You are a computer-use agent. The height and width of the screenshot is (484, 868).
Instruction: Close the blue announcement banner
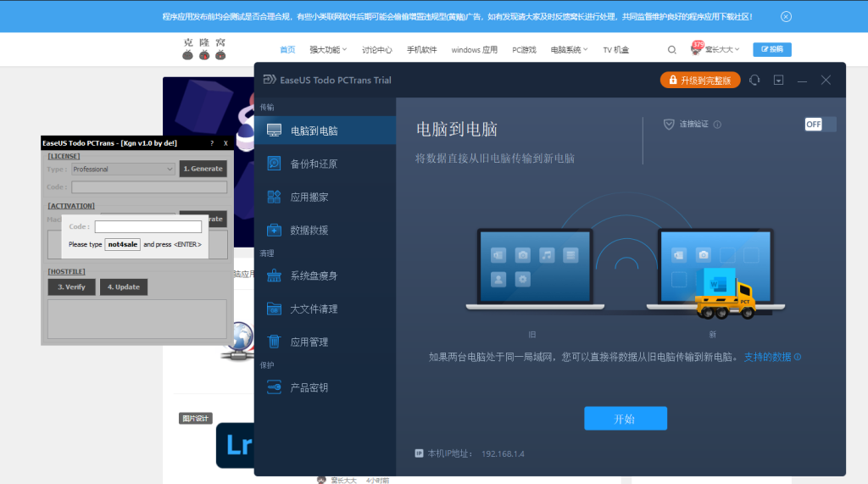[786, 17]
